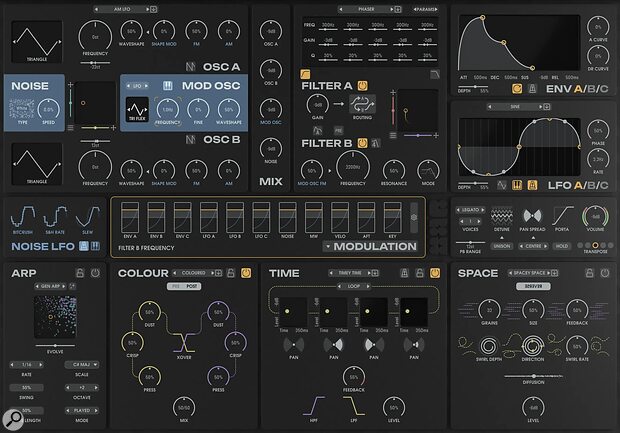Viewport: 620px width, 433px height.
Task: Open the LEGATO voice mode selector
Action: coord(470,210)
